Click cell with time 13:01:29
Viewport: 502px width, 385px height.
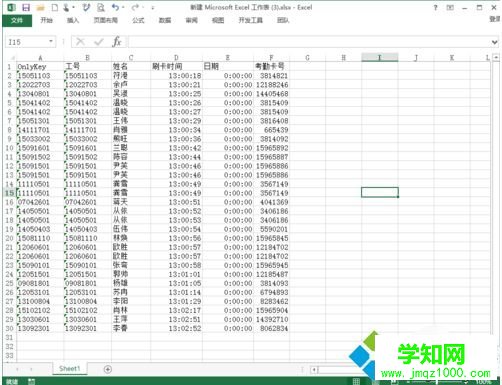(176, 301)
